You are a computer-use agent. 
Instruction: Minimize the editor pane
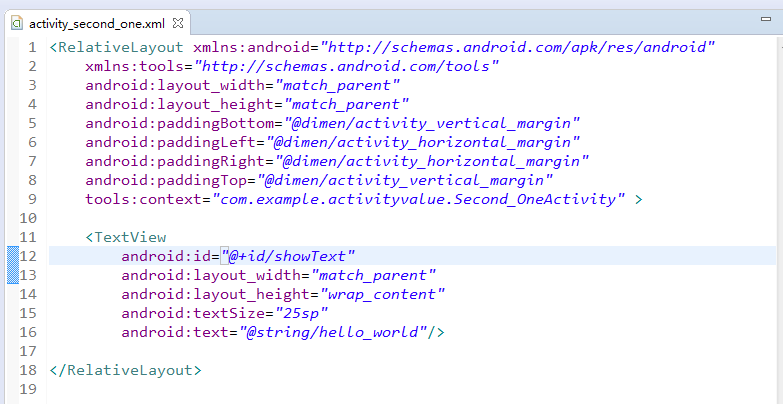tap(766, 19)
